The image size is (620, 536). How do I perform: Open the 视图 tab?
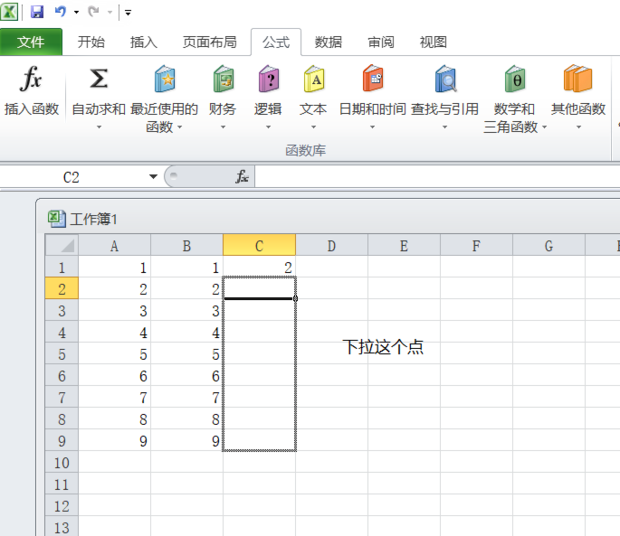point(433,42)
